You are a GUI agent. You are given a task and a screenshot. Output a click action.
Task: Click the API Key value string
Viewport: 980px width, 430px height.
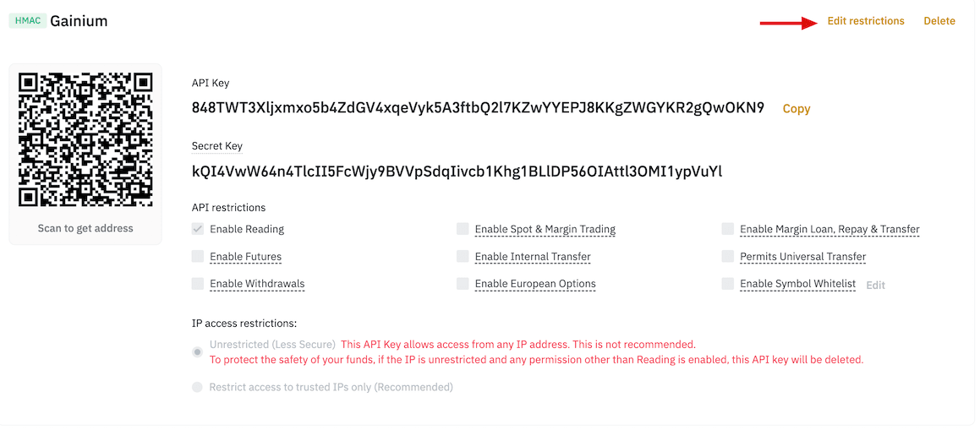(x=478, y=108)
